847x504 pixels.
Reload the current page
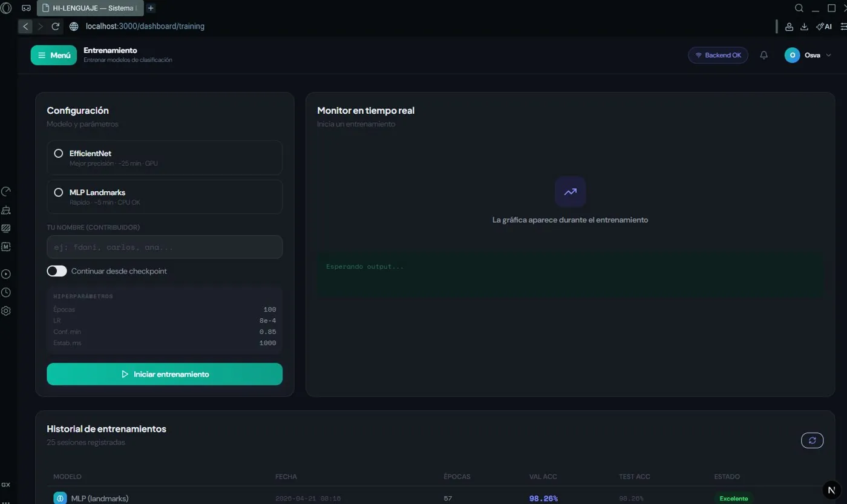56,27
